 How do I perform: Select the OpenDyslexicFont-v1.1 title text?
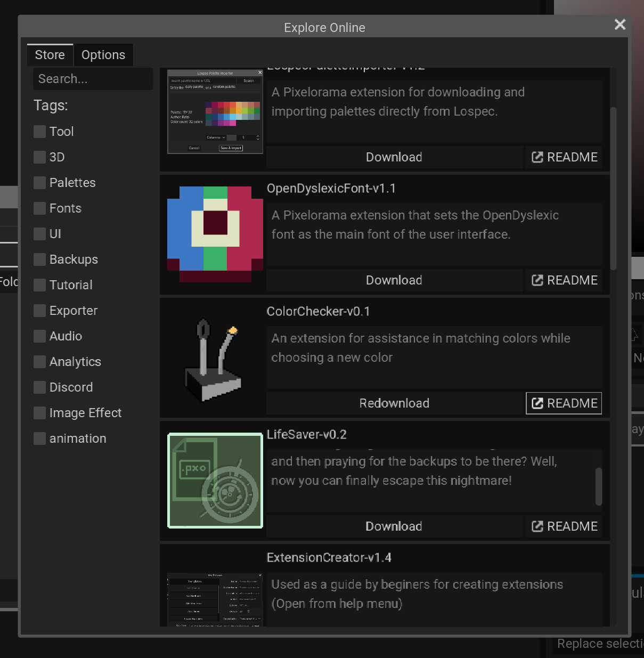click(331, 189)
